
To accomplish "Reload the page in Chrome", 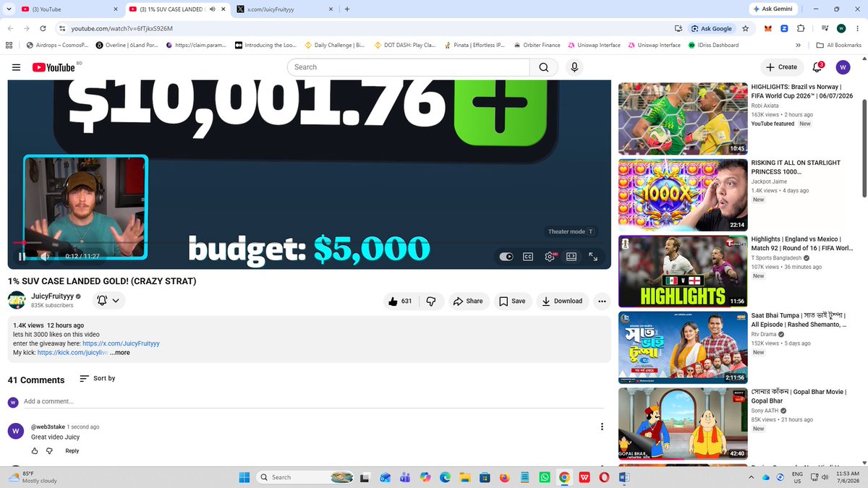I will (x=44, y=28).
